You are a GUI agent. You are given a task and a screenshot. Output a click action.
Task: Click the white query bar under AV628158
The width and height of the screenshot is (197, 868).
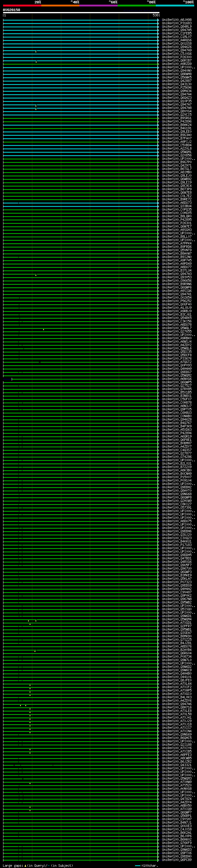tap(81, 12)
